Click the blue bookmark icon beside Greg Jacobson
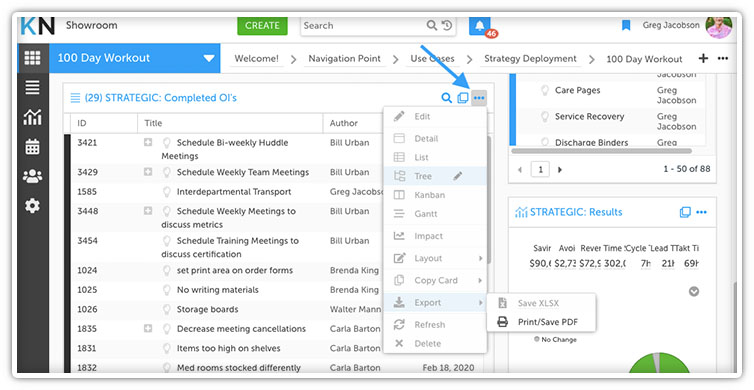 [626, 25]
